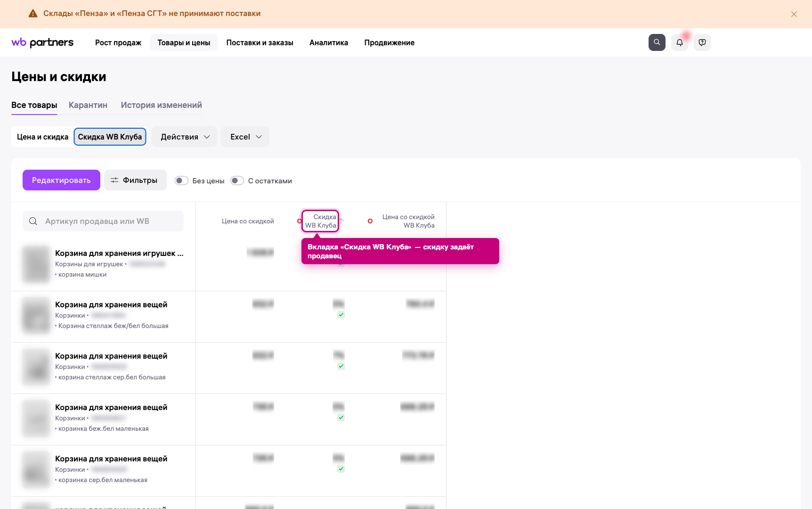Toggle the С остатками switch
Image resolution: width=812 pixels, height=509 pixels.
click(x=237, y=181)
